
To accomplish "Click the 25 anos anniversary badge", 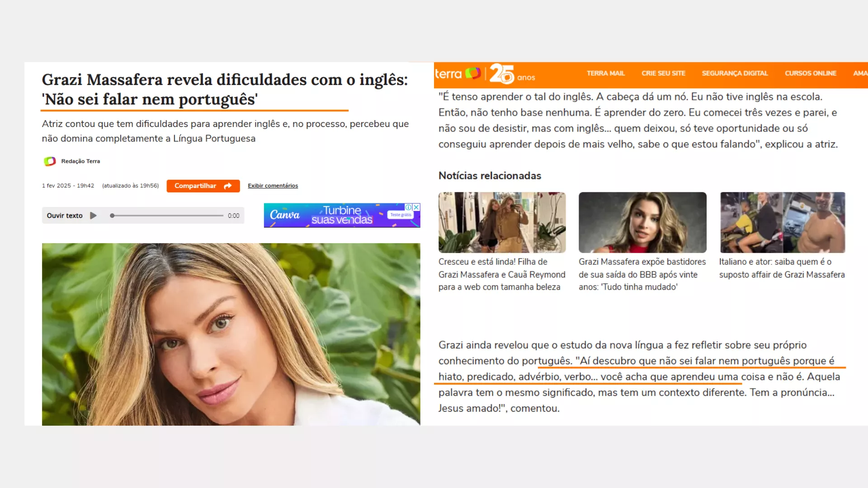I will 512,74.
